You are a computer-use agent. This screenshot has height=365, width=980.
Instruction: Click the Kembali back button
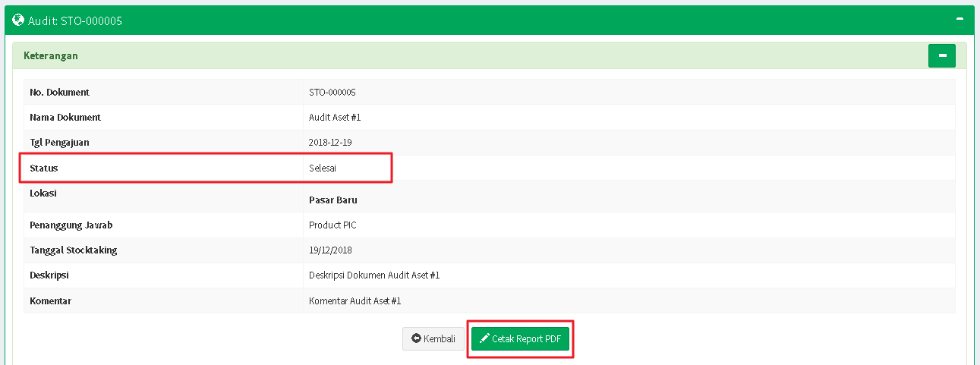click(433, 339)
